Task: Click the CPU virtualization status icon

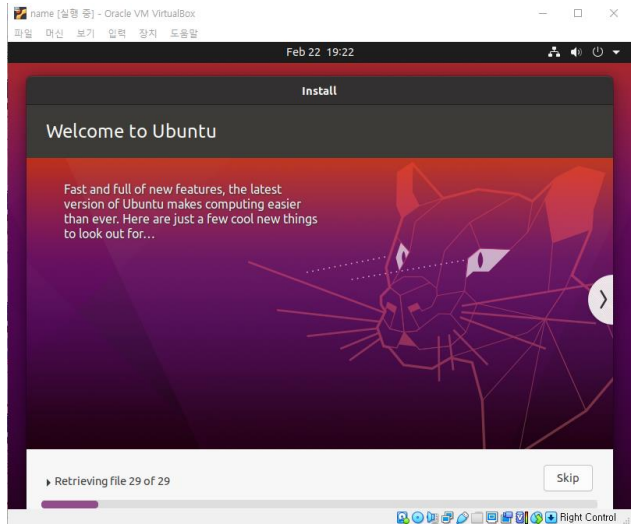Action: tap(522, 517)
